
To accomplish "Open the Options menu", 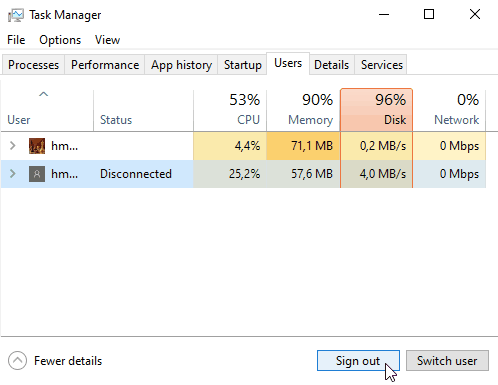I will [60, 40].
